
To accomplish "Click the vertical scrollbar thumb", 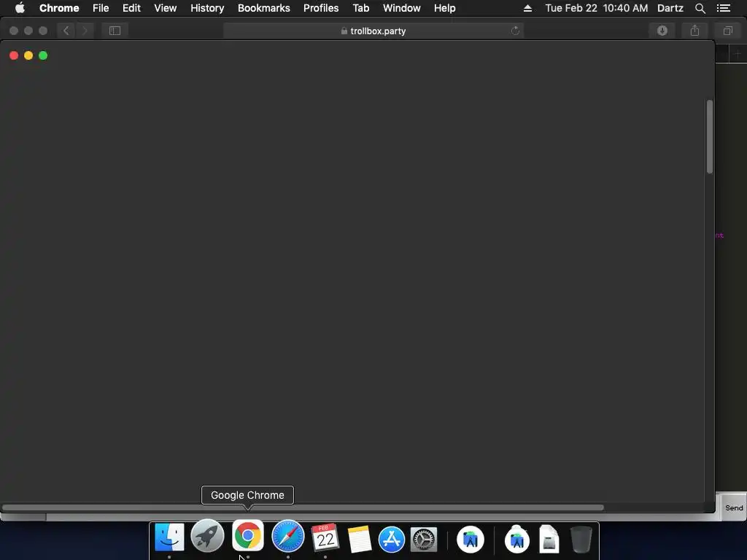I will [710, 136].
